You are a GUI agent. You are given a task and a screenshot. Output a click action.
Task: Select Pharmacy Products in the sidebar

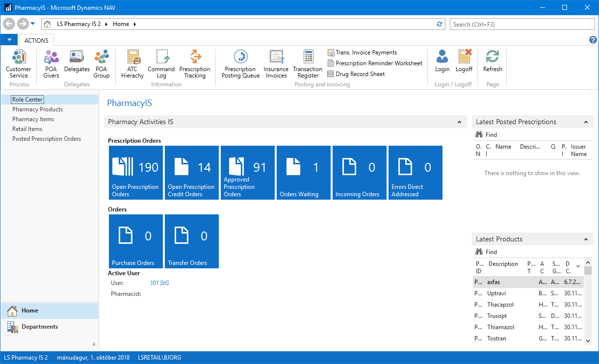click(37, 109)
